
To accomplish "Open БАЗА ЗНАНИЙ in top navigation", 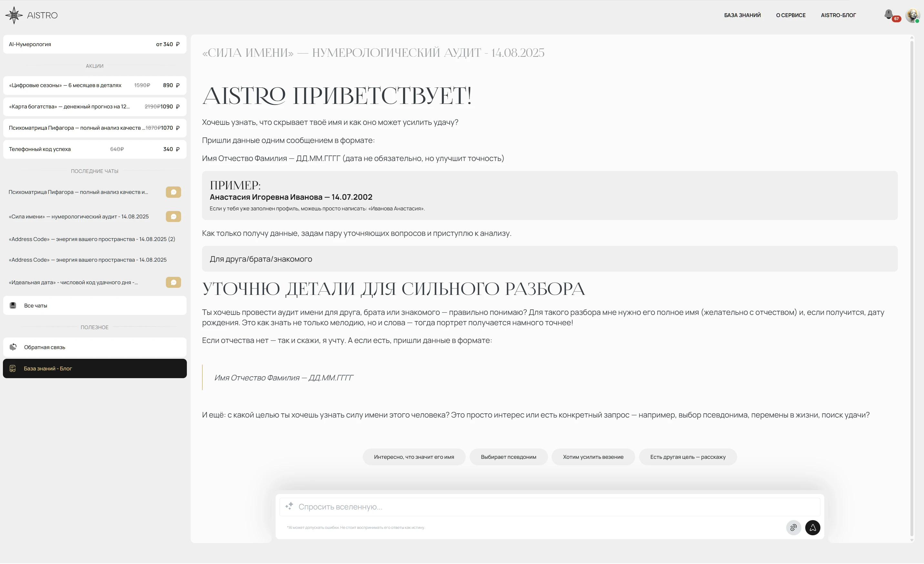I will tap(742, 15).
